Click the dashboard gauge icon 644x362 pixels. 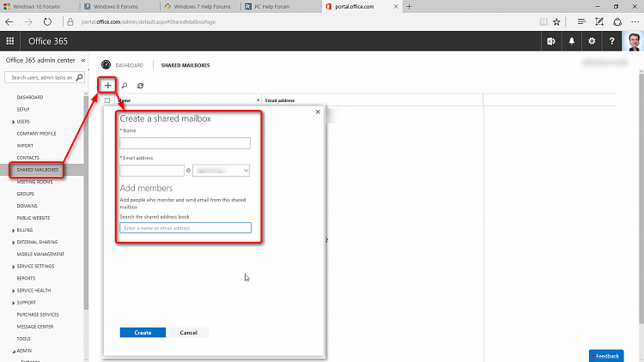106,65
